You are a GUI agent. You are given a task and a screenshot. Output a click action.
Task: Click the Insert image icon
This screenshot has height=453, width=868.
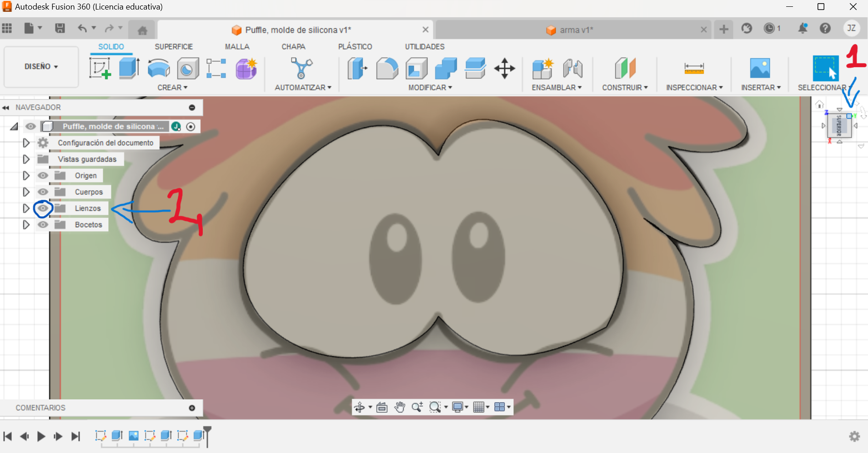tap(760, 69)
